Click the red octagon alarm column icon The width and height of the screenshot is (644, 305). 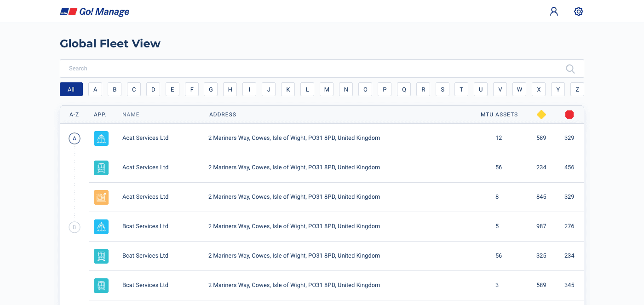pos(569,115)
